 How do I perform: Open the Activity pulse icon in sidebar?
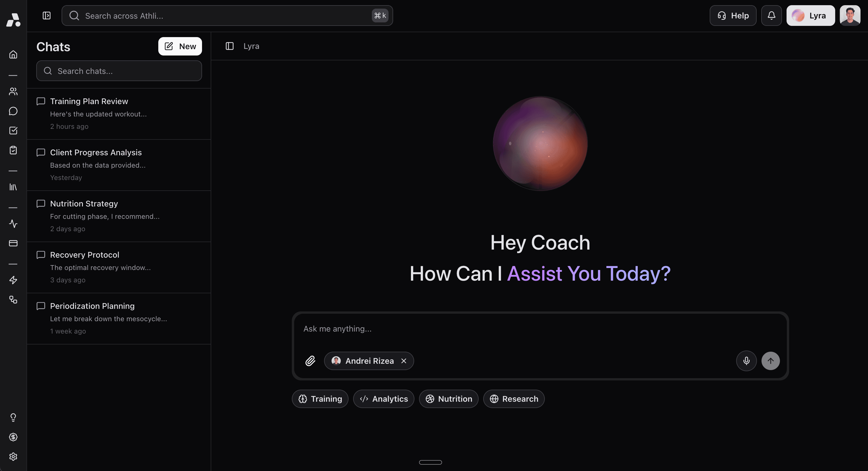coord(13,223)
